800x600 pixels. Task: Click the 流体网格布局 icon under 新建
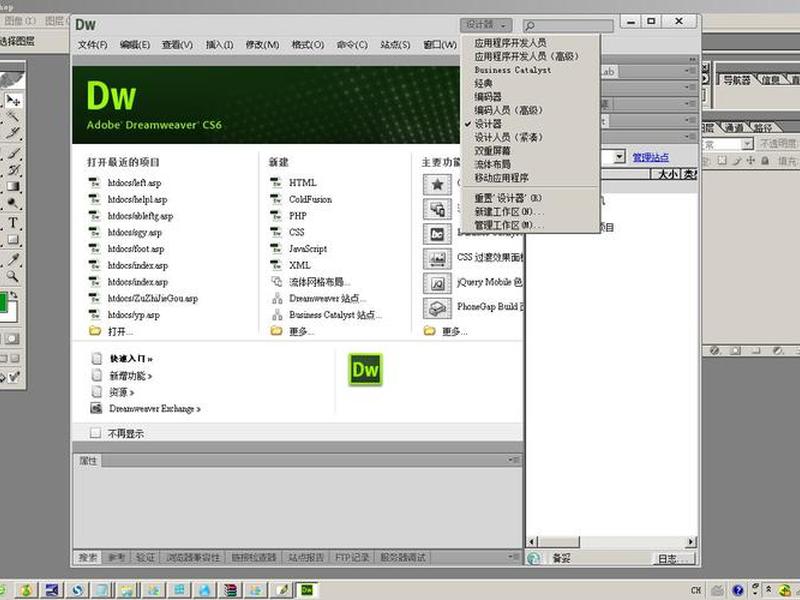pyautogui.click(x=277, y=282)
